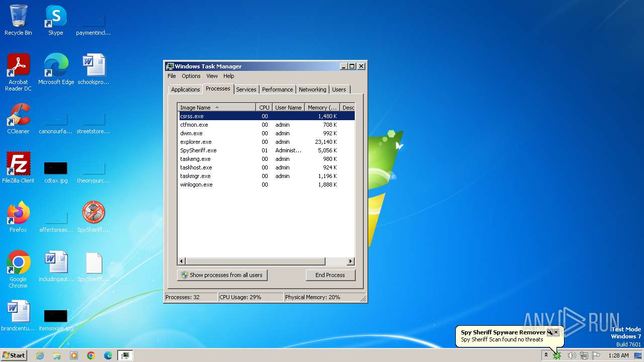Image resolution: width=644 pixels, height=362 pixels.
Task: Select the taskmgr.exe process row
Action: (x=266, y=176)
